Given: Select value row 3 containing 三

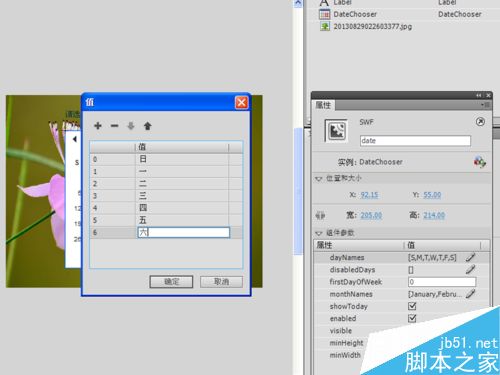Looking at the screenshot, I should pos(166,196).
